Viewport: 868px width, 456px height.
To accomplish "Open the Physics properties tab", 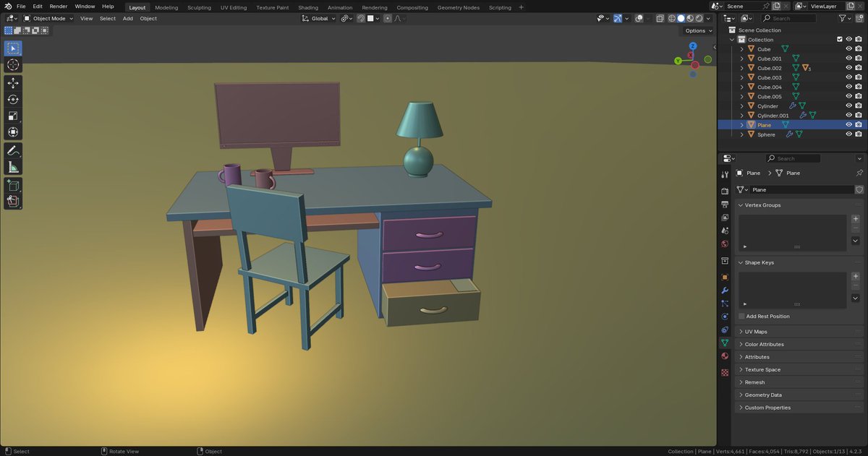I will pyautogui.click(x=725, y=317).
